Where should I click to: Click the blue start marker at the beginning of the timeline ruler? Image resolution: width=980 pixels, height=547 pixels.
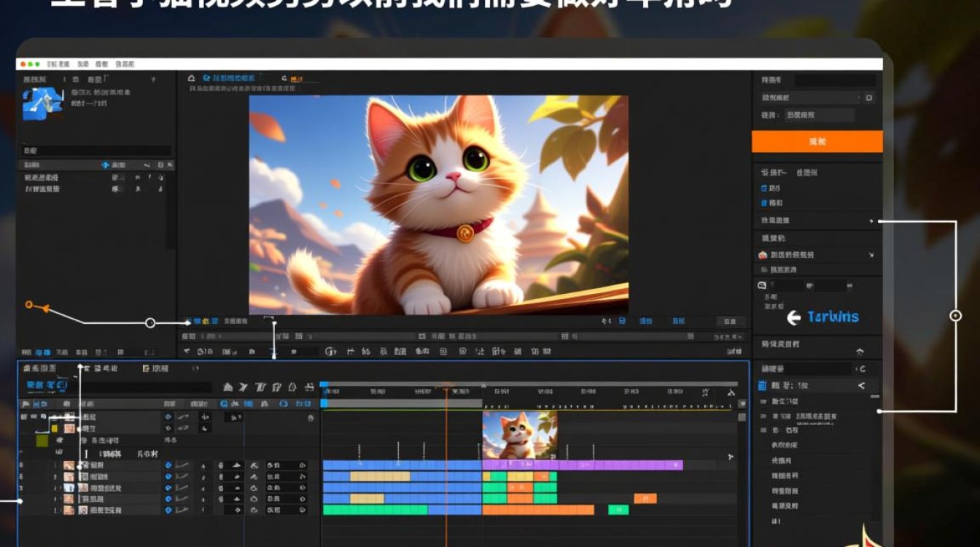point(324,385)
